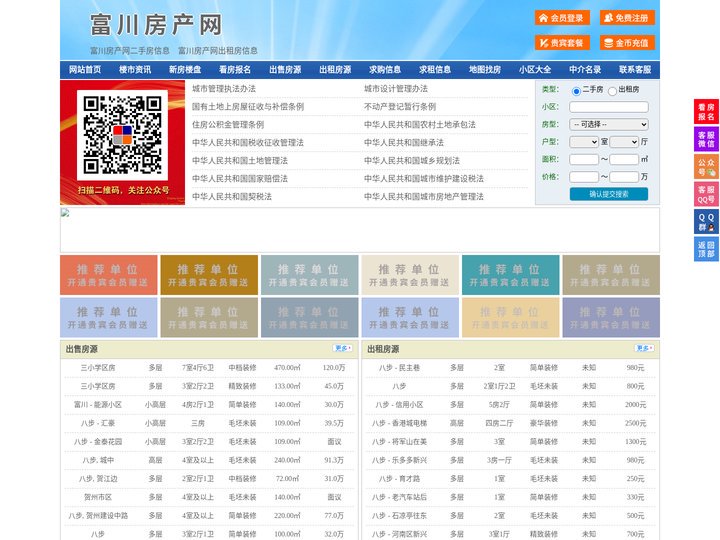The width and height of the screenshot is (720, 540).
Task: Open 中华人民共和国继承法 link
Action: point(404,142)
